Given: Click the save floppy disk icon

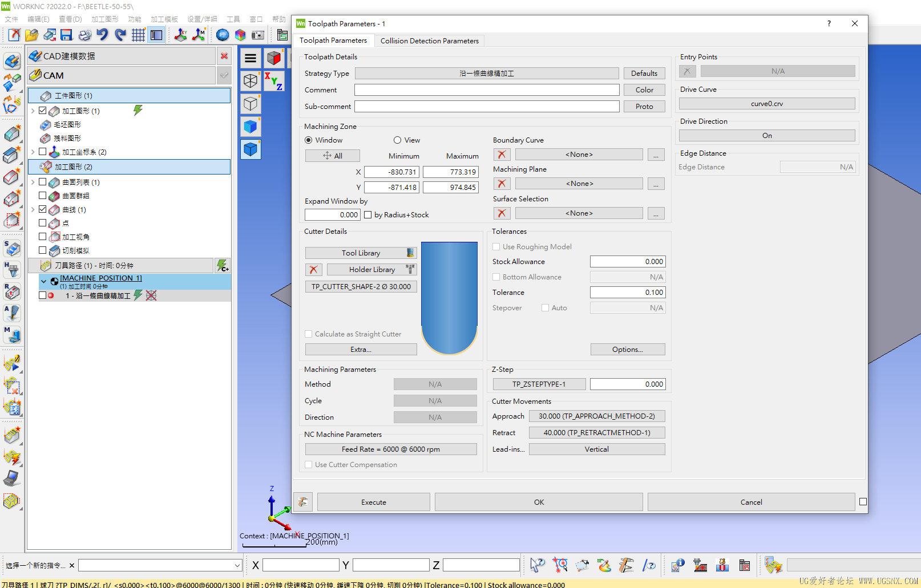Looking at the screenshot, I should pyautogui.click(x=67, y=35).
